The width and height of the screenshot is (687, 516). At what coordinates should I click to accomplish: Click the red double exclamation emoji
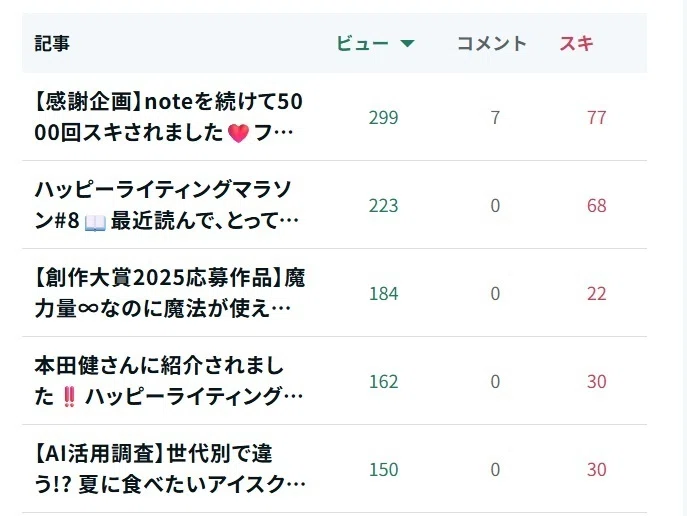[x=69, y=398]
